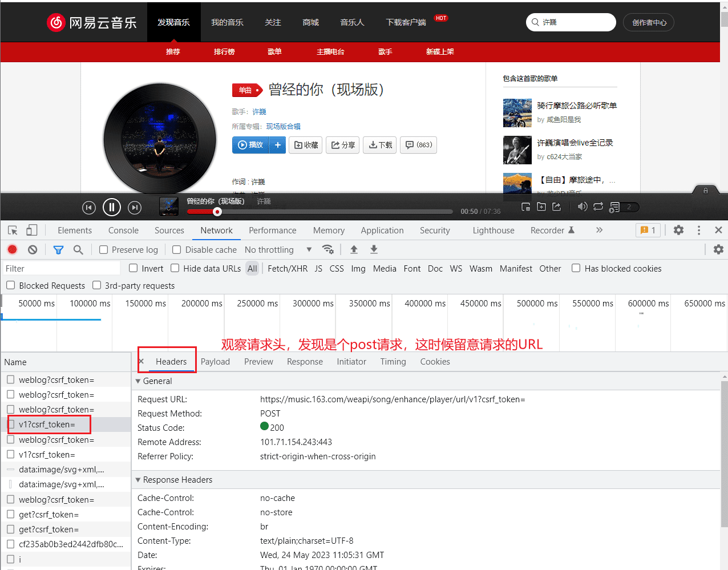Click the blue 播放 play button

251,145
